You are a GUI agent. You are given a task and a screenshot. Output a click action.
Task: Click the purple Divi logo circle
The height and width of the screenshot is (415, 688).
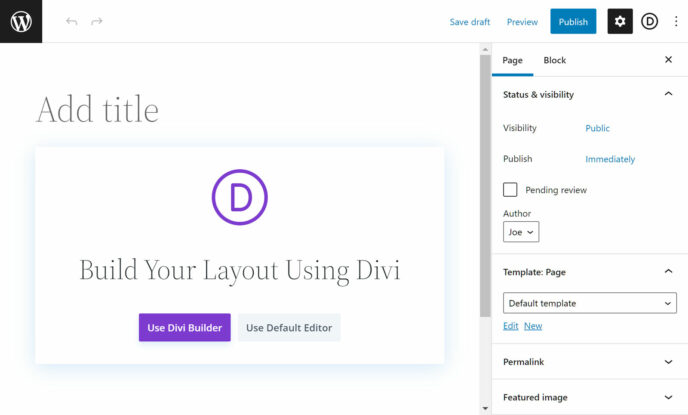240,197
